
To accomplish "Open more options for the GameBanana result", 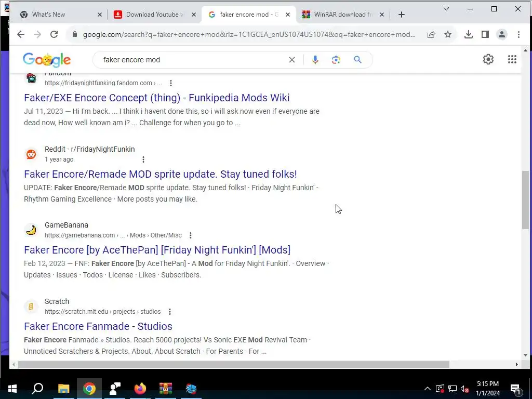I will [x=190, y=235].
